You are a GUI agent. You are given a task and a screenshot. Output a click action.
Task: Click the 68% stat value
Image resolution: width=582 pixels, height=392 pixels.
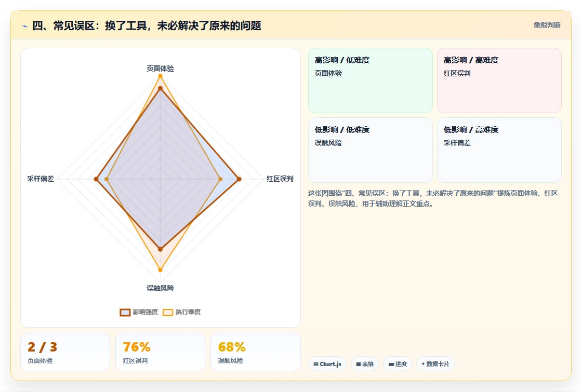click(232, 347)
